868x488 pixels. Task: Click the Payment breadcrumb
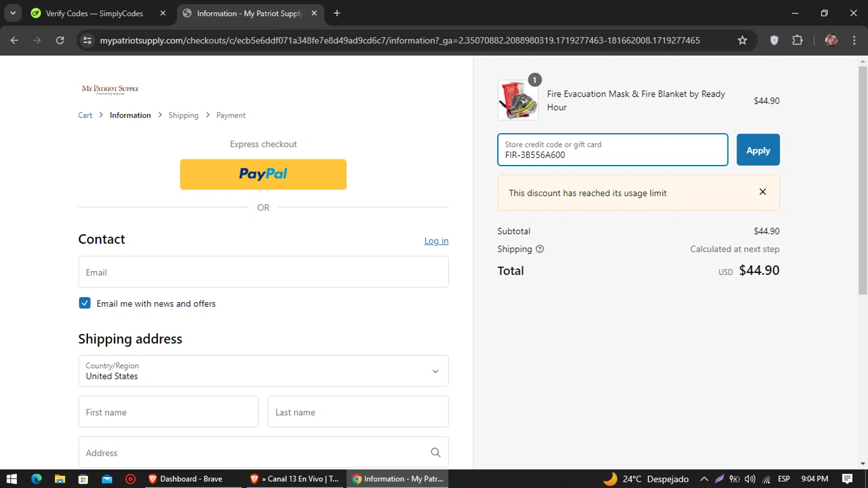pos(231,115)
